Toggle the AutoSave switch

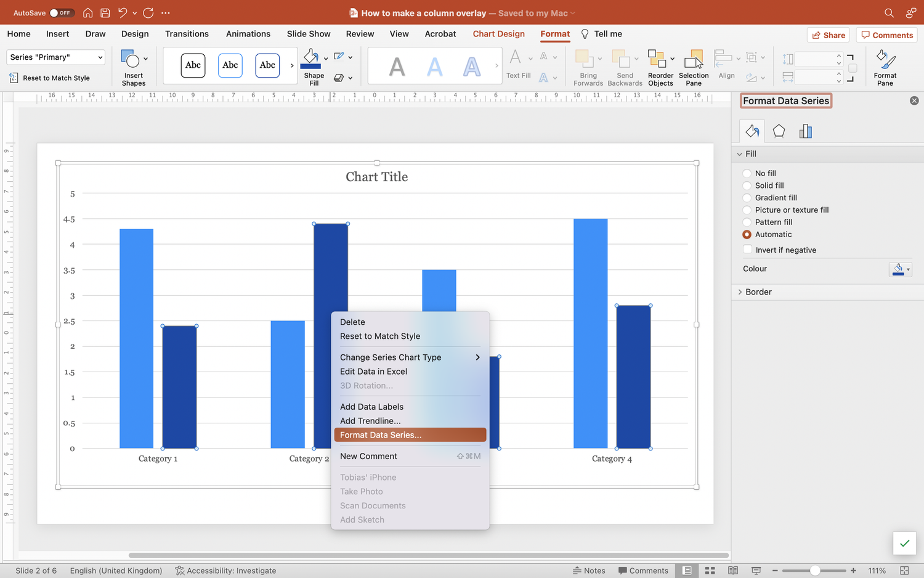click(62, 13)
